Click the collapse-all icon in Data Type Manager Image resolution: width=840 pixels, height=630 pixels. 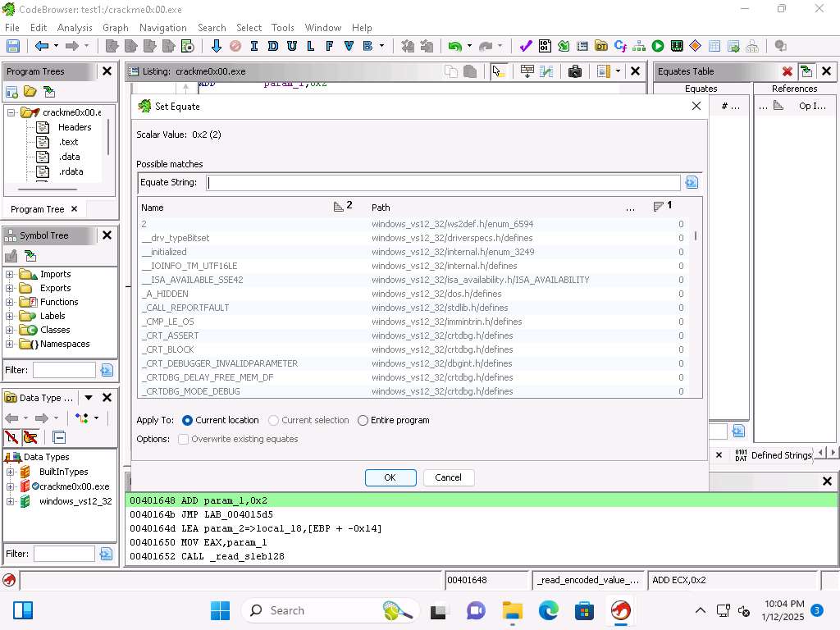coord(59,437)
